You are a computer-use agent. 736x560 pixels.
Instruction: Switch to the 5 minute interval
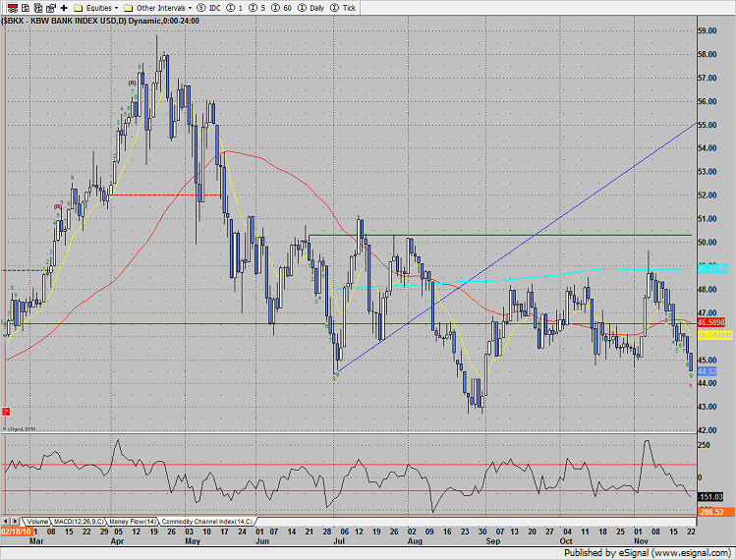click(x=263, y=8)
